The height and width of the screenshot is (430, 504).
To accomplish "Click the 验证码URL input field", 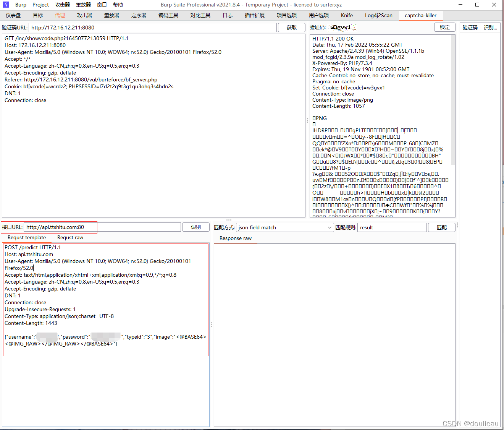I will pyautogui.click(x=153, y=28).
